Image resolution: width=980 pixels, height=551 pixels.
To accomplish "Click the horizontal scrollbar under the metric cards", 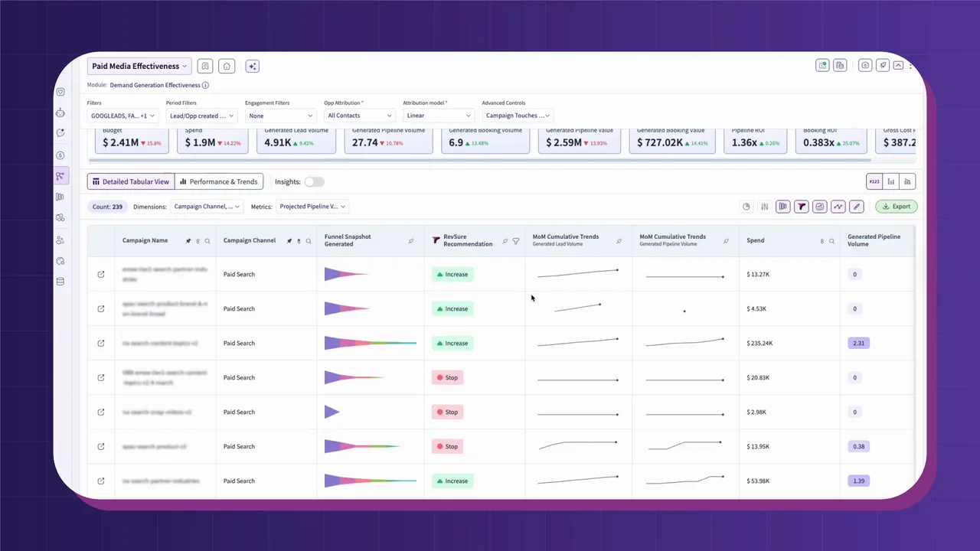I will (x=480, y=160).
